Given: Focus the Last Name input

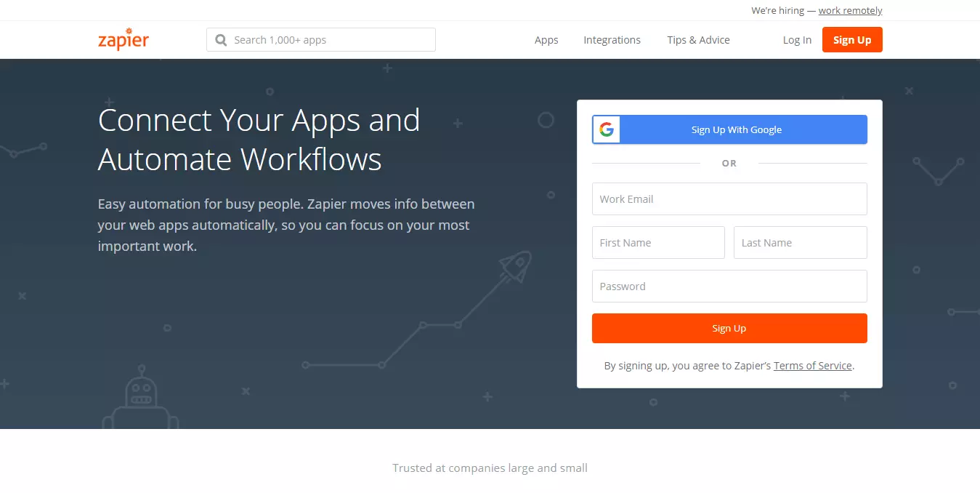Looking at the screenshot, I should [800, 243].
